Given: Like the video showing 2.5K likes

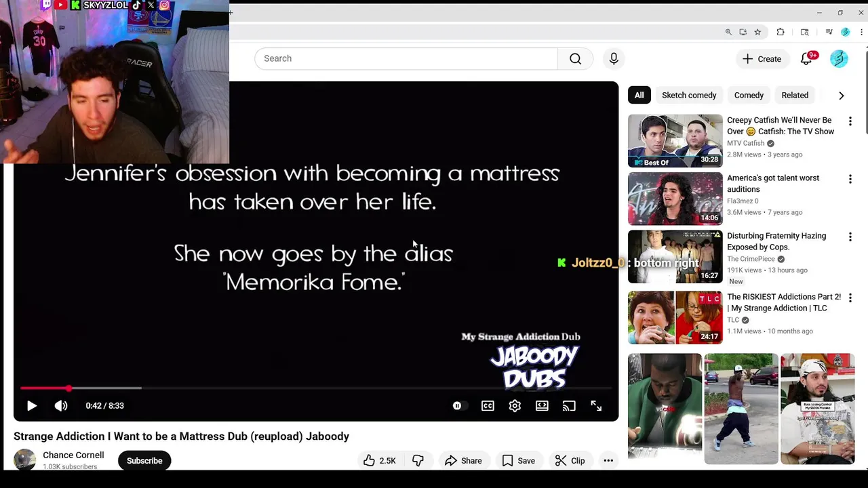Looking at the screenshot, I should tap(379, 461).
